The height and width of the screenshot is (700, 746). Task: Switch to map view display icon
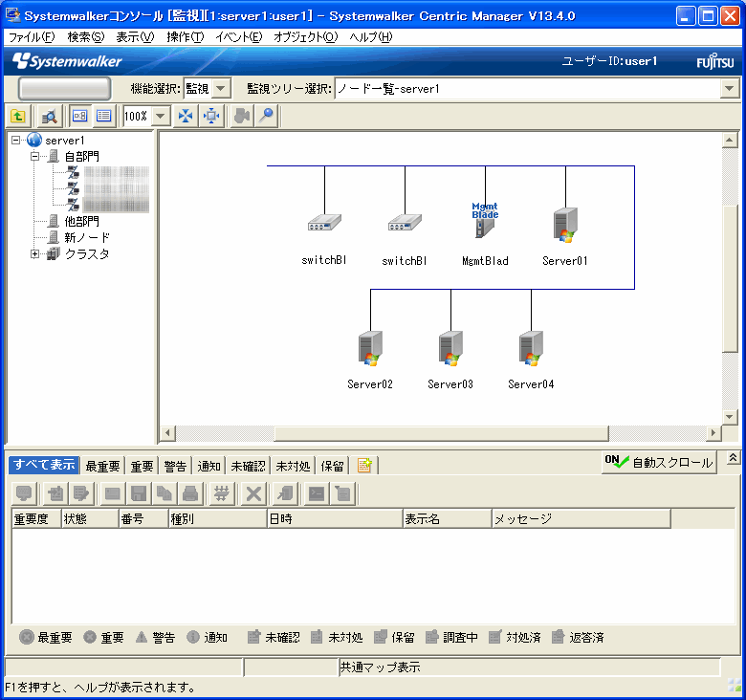pyautogui.click(x=79, y=116)
